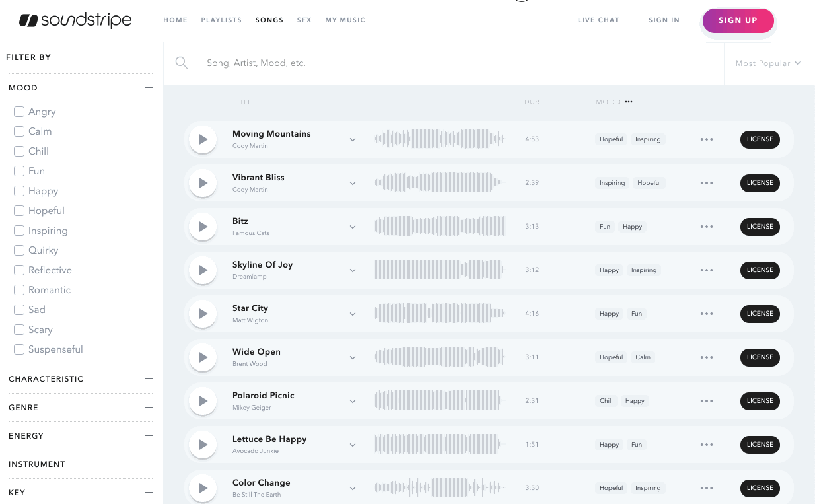The width and height of the screenshot is (815, 504).
Task: Click the search magnifier icon
Action: [182, 63]
